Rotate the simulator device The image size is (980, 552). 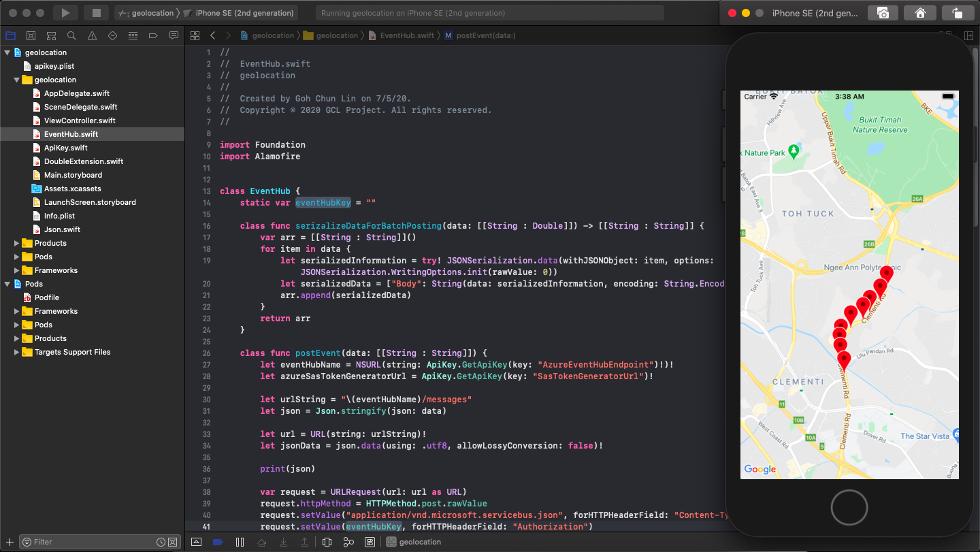tap(958, 12)
